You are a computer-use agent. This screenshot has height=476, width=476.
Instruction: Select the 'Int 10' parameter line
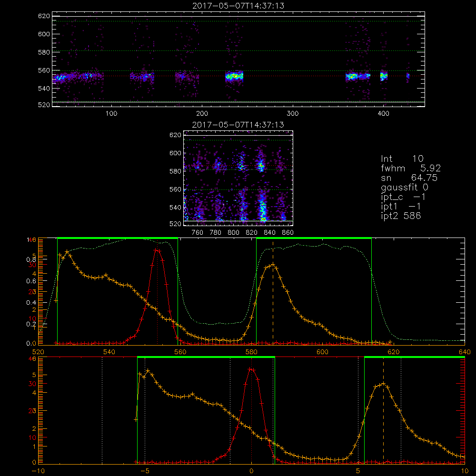point(402,159)
